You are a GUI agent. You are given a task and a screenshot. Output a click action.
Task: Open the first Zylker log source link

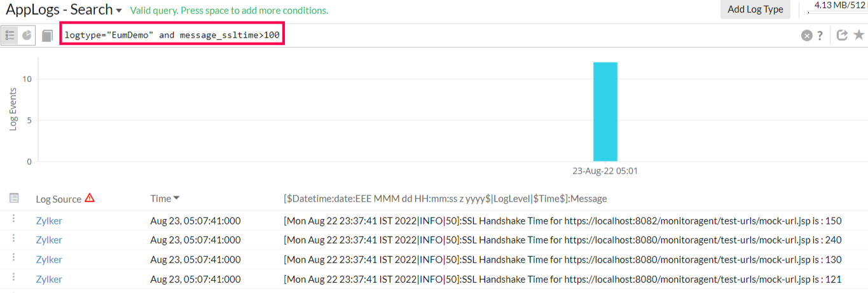[49, 221]
